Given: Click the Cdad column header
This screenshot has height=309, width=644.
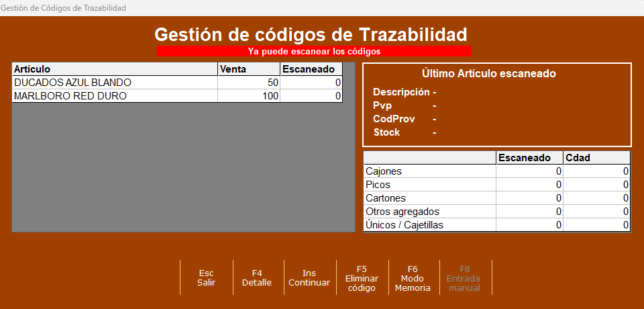Looking at the screenshot, I should [597, 158].
